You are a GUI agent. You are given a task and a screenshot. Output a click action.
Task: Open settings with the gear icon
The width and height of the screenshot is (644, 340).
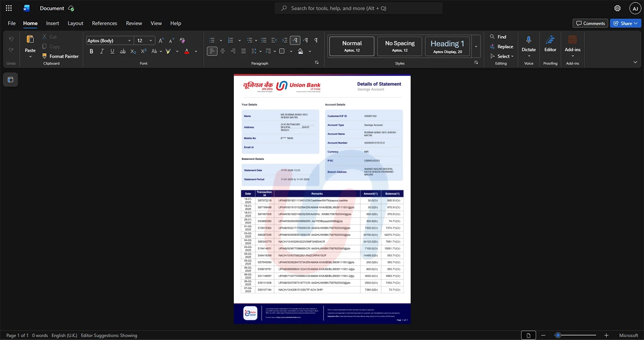click(618, 8)
